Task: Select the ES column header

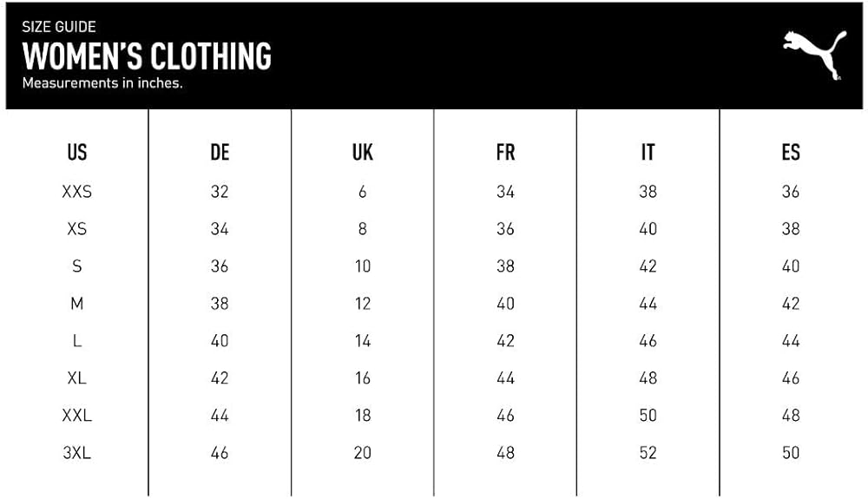Action: click(791, 152)
